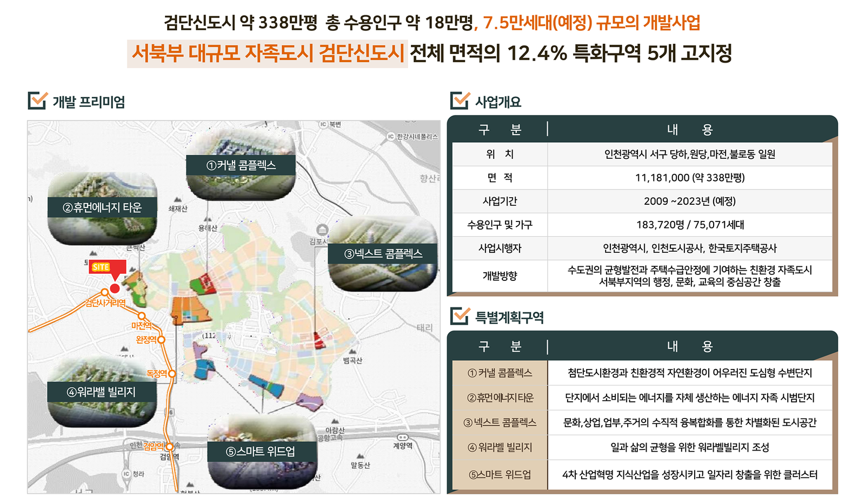Click the 계양역 train station icon
This screenshot has width=865, height=504.
[402, 437]
